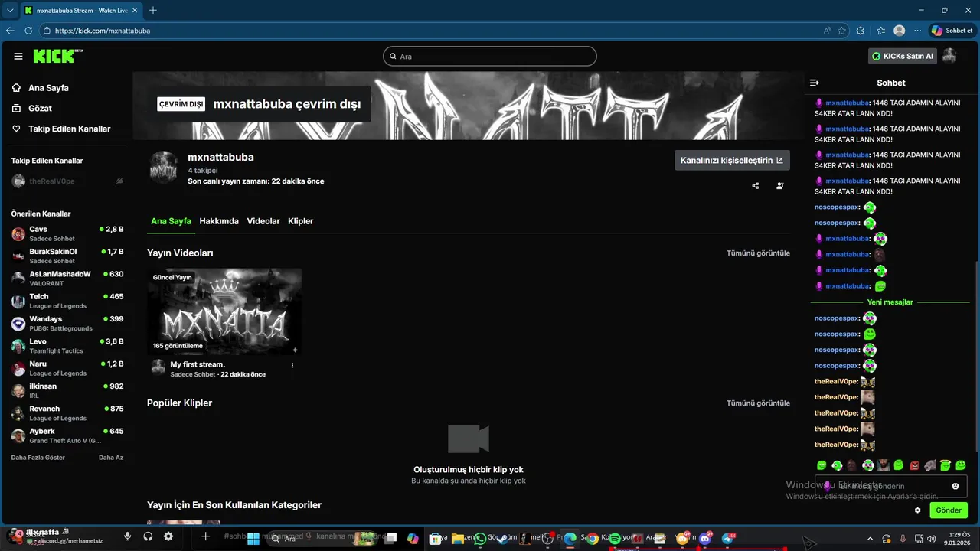Image resolution: width=980 pixels, height=551 pixels.
Task: Switch to the Videolar tab
Action: click(263, 221)
